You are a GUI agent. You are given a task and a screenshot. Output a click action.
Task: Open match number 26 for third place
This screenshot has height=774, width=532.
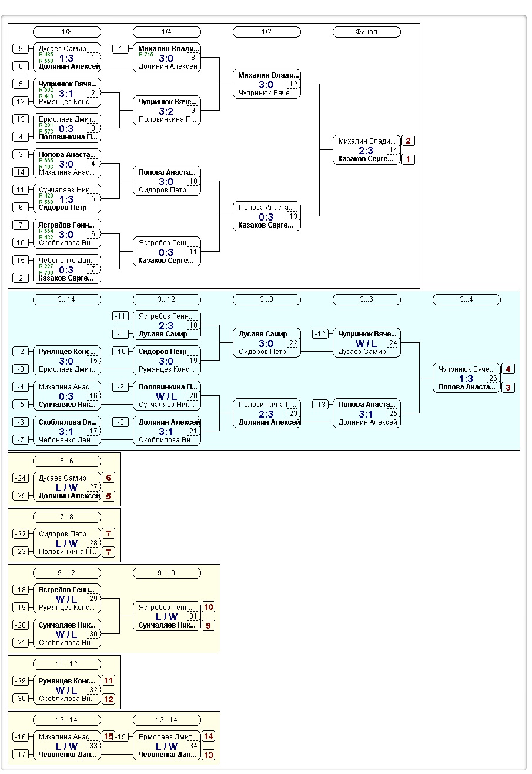click(492, 378)
